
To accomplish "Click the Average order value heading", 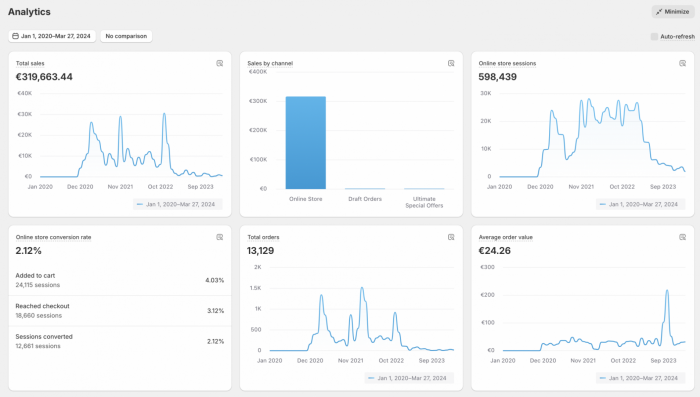I will pyautogui.click(x=505, y=237).
